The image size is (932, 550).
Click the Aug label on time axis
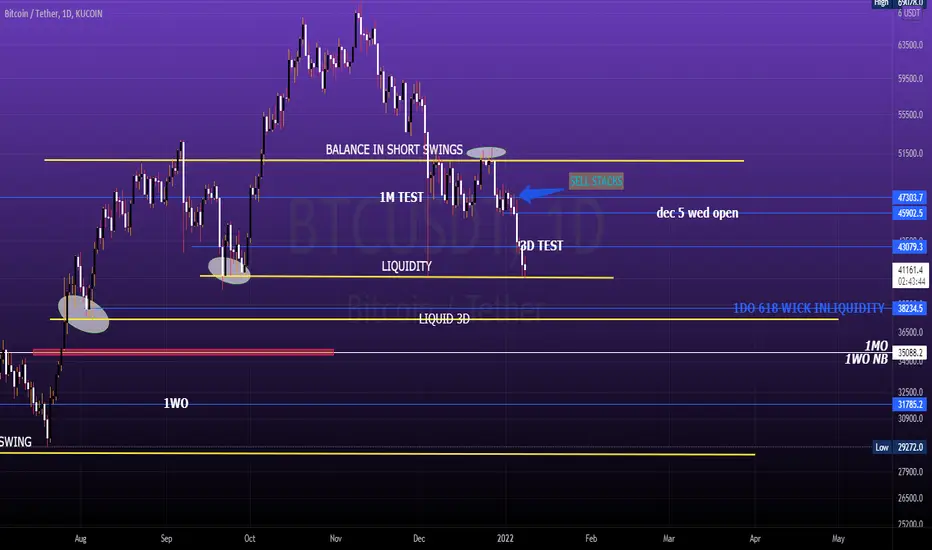pyautogui.click(x=80, y=539)
